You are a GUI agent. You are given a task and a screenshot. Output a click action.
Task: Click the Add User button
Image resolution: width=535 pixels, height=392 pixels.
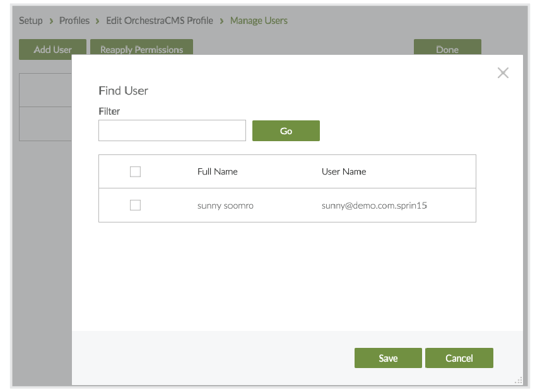[x=52, y=49]
